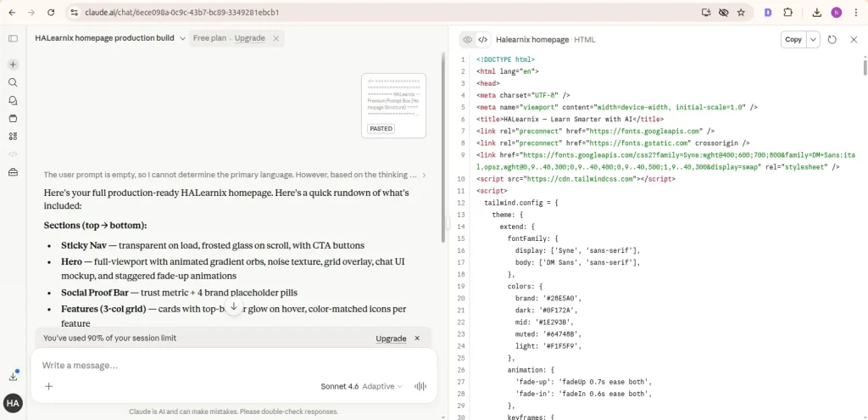Start a new chat with the plus icon
The image size is (868, 420).
coord(13,64)
